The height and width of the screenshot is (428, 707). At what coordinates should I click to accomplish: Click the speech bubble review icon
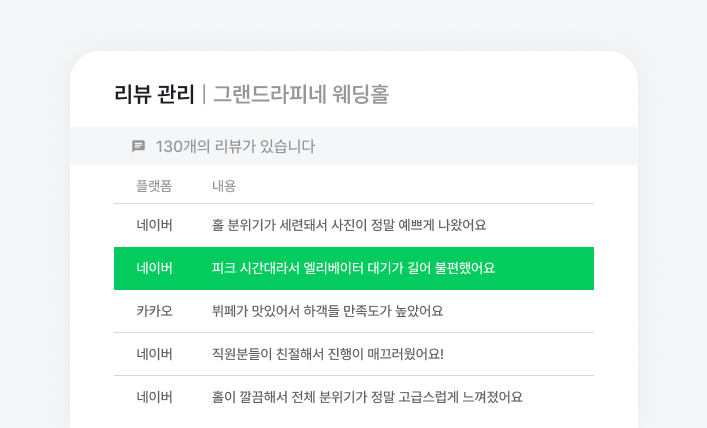[139, 146]
